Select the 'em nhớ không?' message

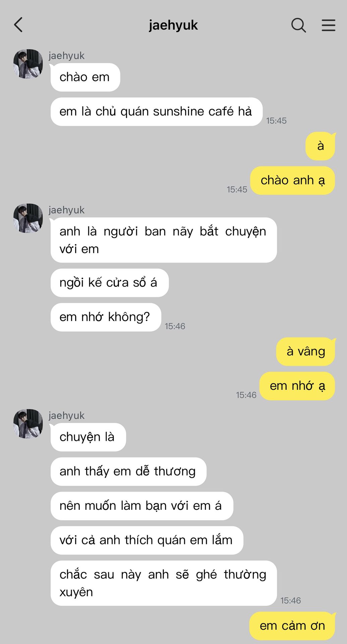[x=106, y=317]
